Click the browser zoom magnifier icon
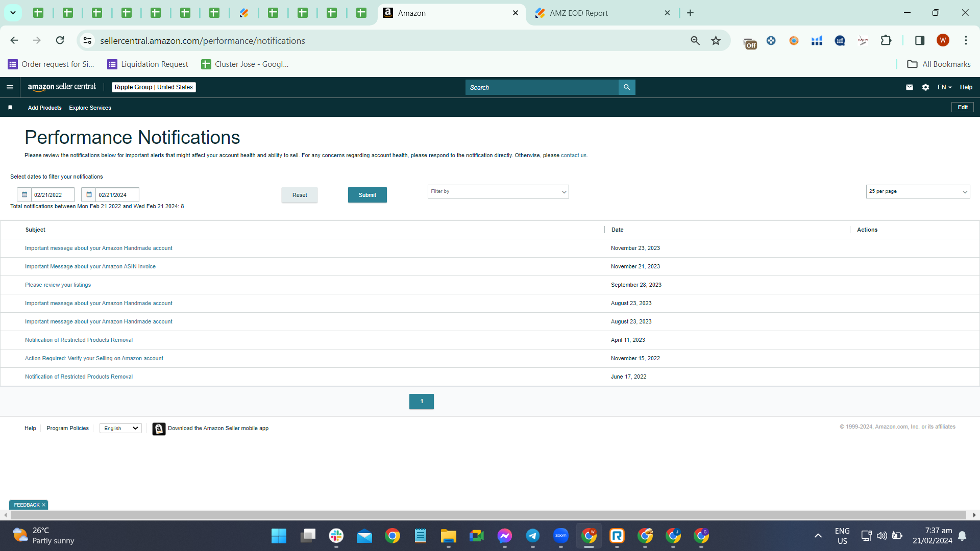This screenshot has width=980, height=551. pyautogui.click(x=695, y=41)
